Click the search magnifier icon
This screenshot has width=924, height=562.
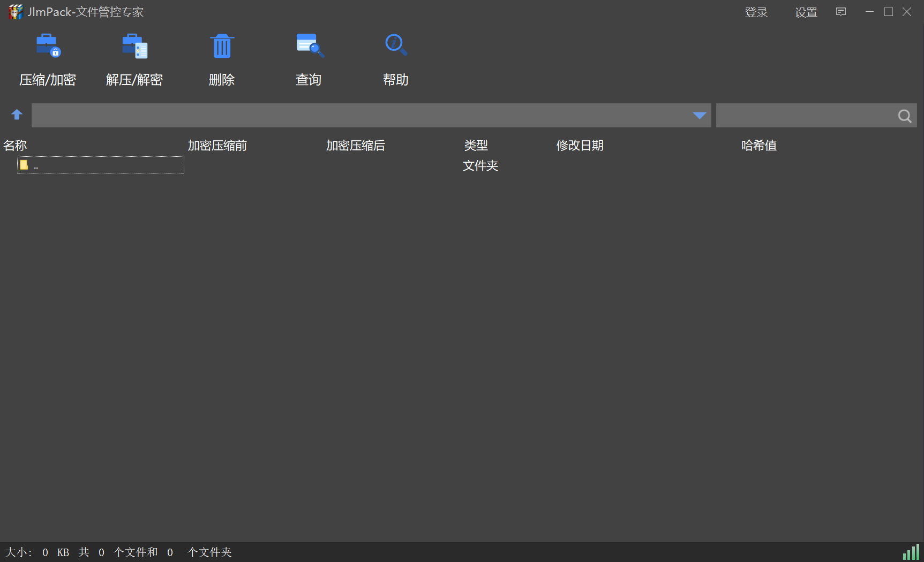click(x=905, y=116)
